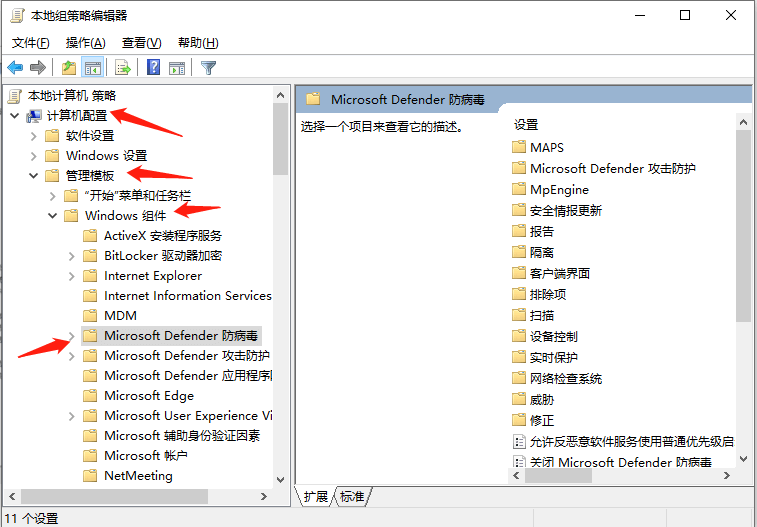This screenshot has height=527, width=757.
Task: Select 网络检查系统 in the settings list
Action: (566, 378)
